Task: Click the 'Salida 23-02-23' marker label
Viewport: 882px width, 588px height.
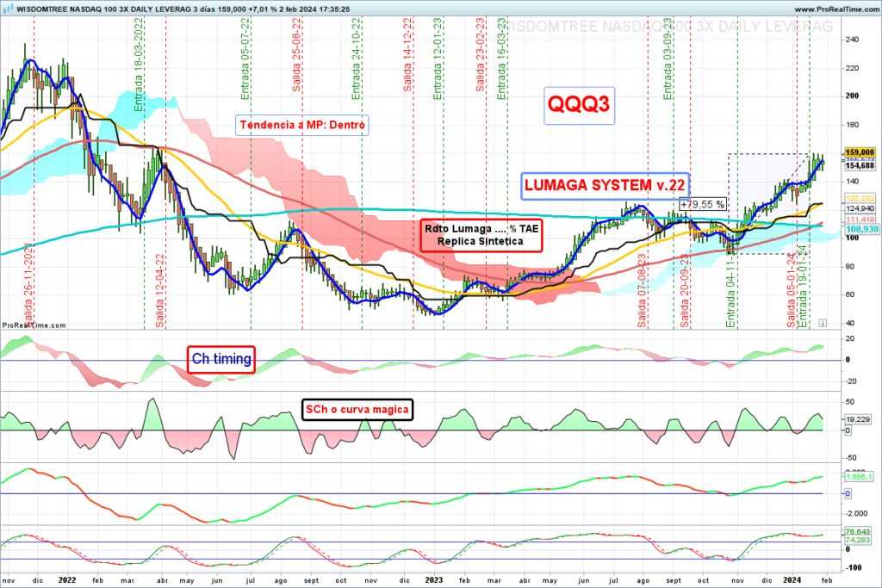Action: [x=480, y=55]
